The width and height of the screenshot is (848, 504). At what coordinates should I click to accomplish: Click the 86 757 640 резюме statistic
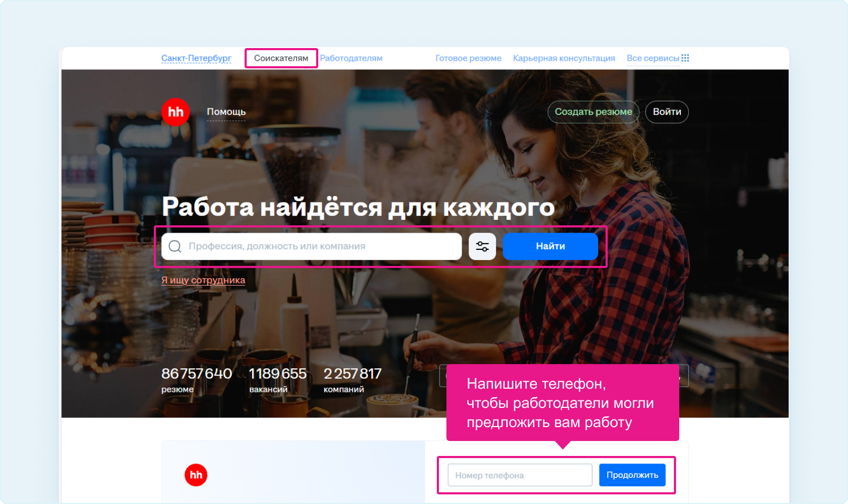[197, 380]
